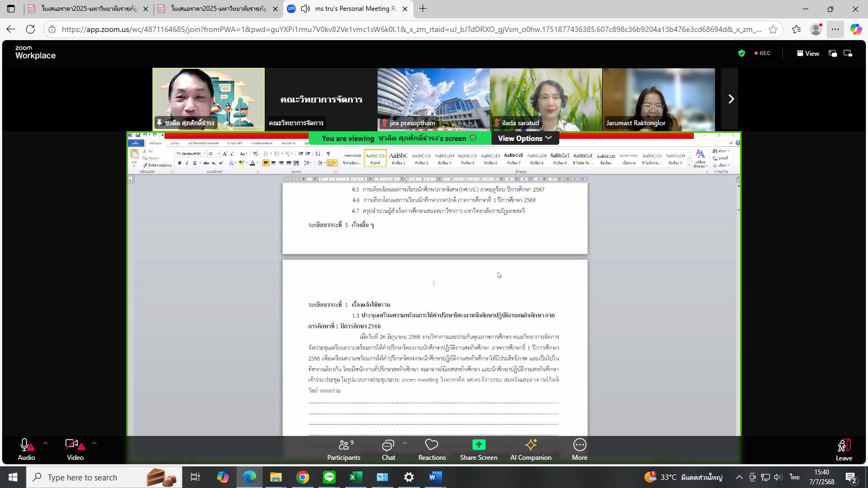Toggle Align Left in Word ribbon
Screen dimensions: 868x488
(x=266, y=163)
